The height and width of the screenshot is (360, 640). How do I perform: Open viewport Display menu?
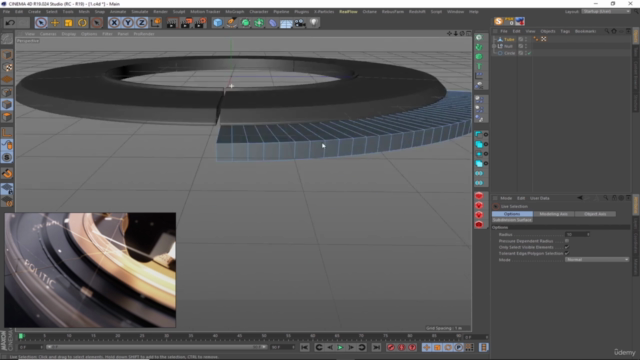click(x=69, y=34)
